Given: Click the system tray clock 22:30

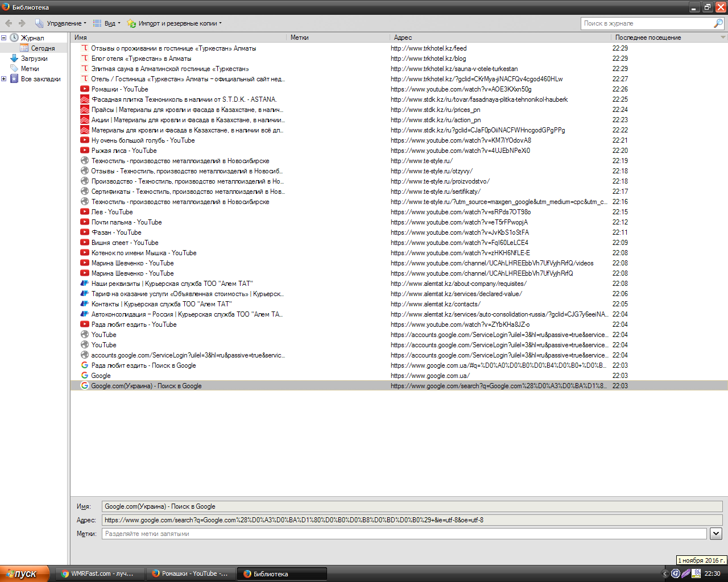Looking at the screenshot, I should pos(713,574).
